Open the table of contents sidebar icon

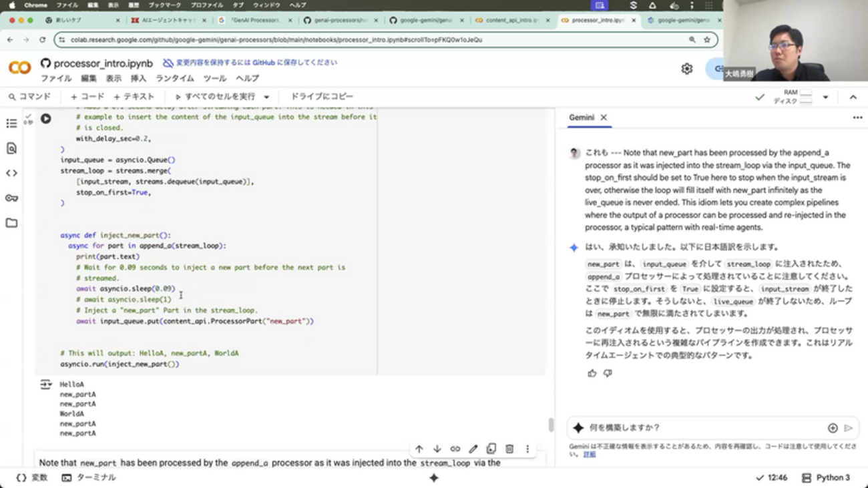(11, 124)
